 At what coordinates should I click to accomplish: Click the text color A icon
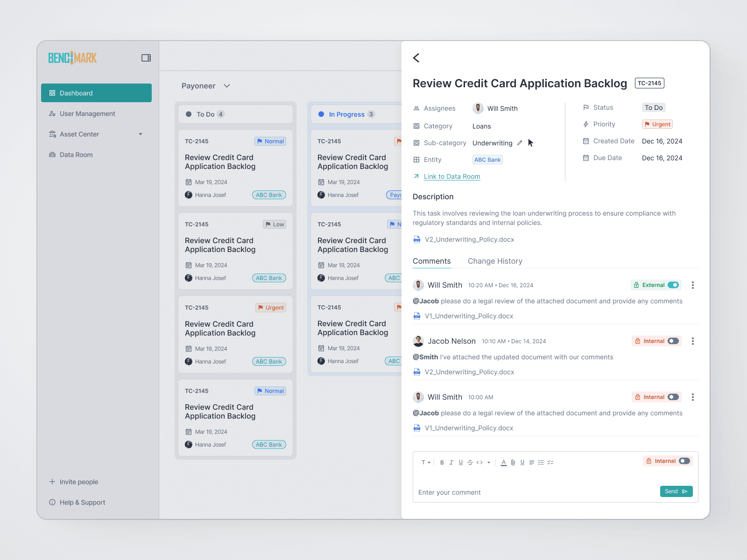(x=504, y=462)
